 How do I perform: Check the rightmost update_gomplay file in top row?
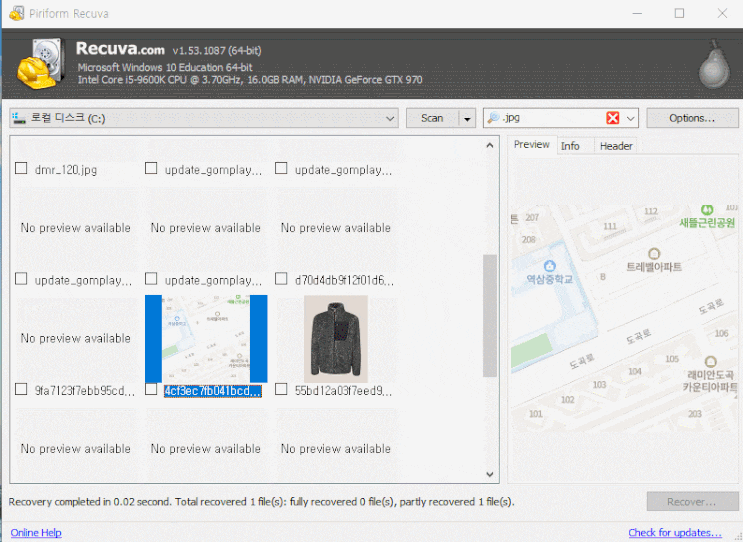281,168
